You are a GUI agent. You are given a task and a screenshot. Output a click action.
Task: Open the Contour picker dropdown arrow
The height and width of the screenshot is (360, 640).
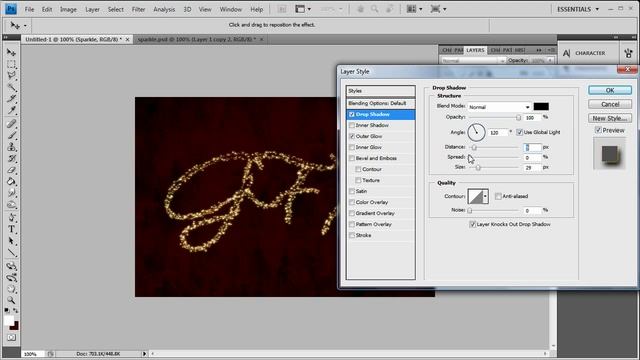[485, 196]
